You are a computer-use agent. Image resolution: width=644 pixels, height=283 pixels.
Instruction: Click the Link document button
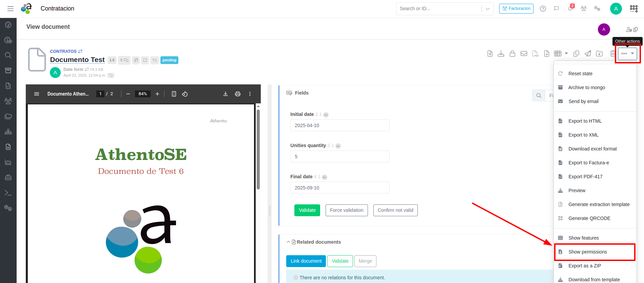click(x=306, y=261)
